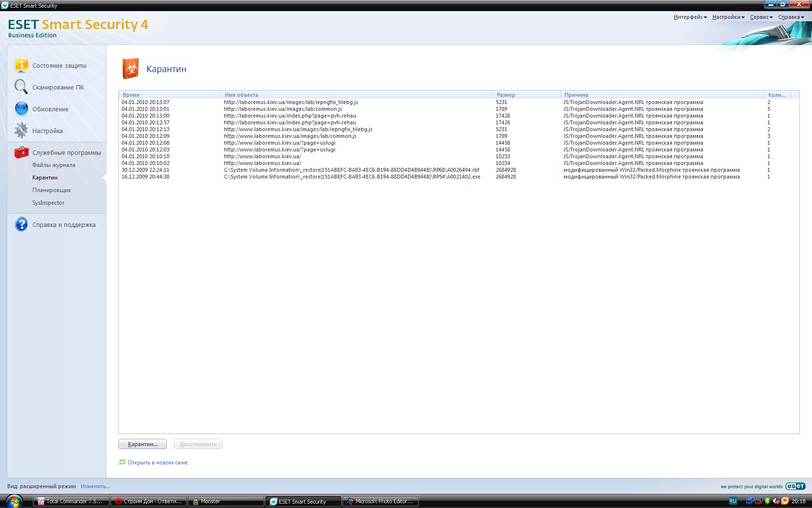This screenshot has width=812, height=508.
Task: Switch to Строим Дом browser taskbar button
Action: [x=148, y=501]
